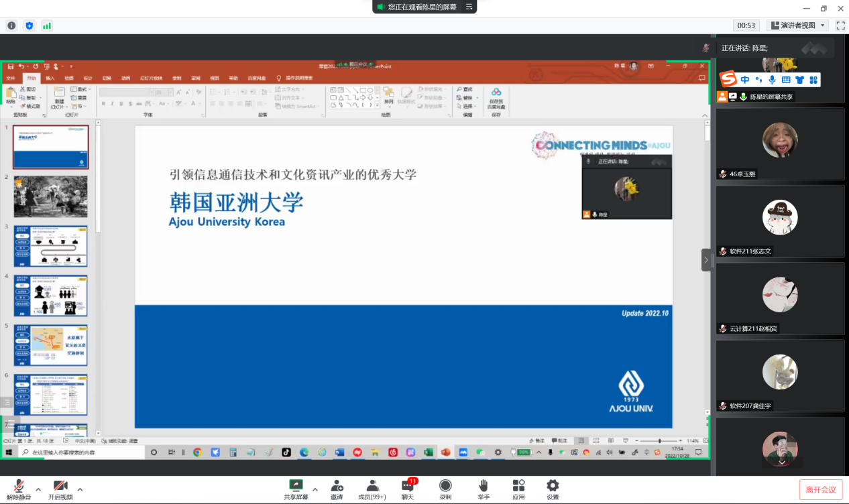Click the 新建幻灯片 icon
849x504 pixels.
58,98
